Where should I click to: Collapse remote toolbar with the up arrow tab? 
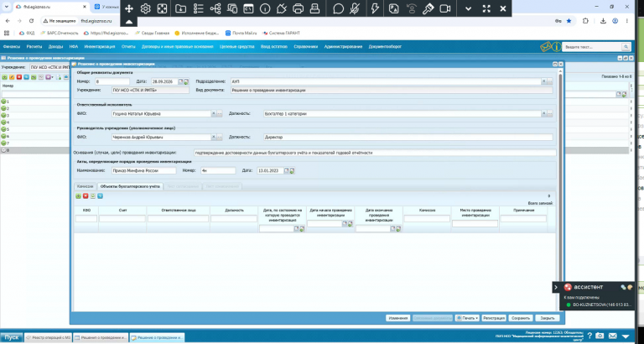[x=129, y=22]
